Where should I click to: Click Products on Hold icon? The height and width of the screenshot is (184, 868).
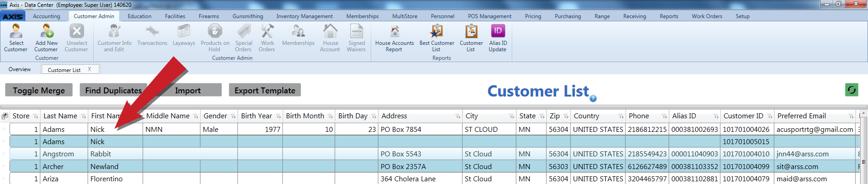(215, 38)
